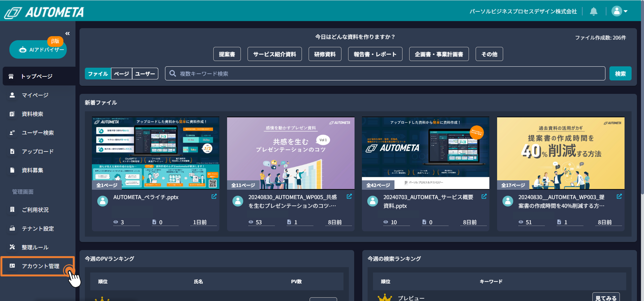Open アカウント管理 in sidebar

click(x=38, y=266)
